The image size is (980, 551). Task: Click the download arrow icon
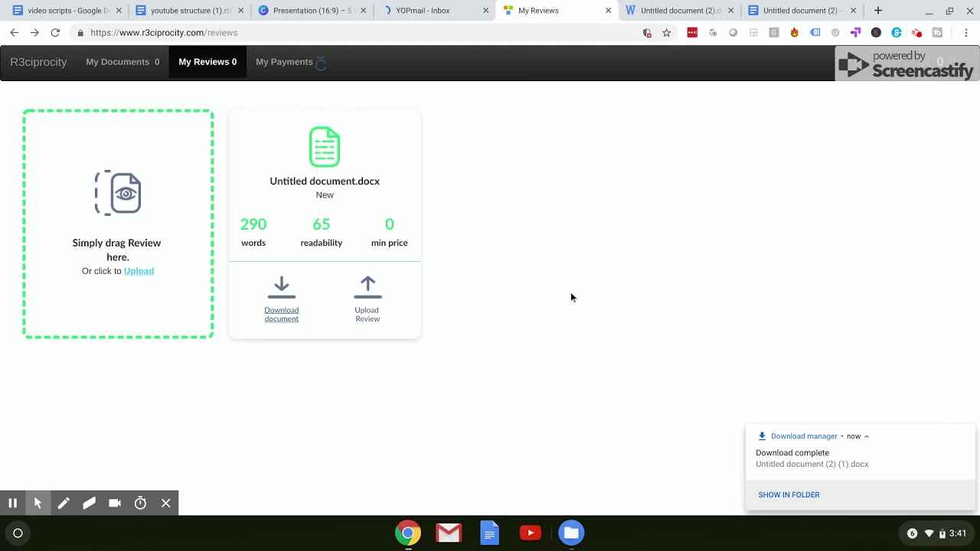point(282,288)
